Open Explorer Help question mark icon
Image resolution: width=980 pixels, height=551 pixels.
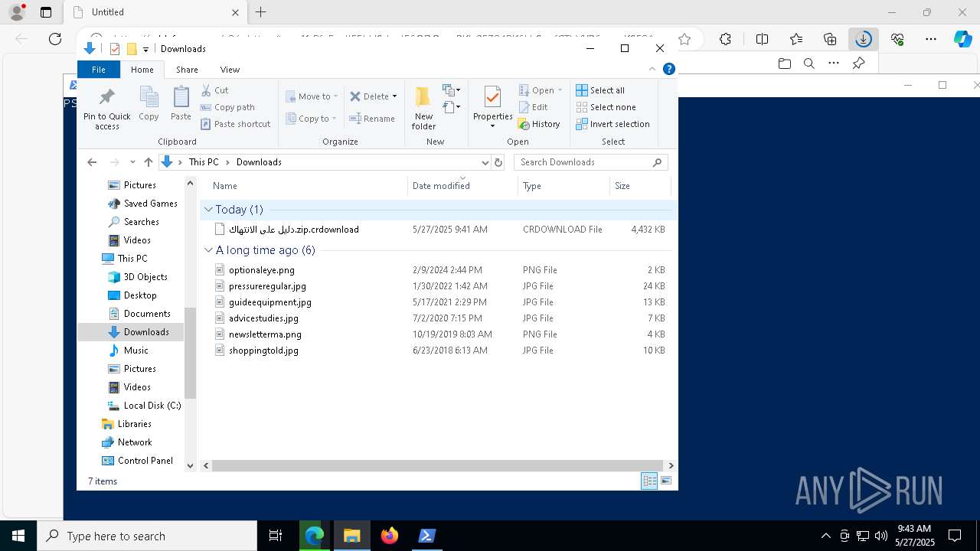pyautogui.click(x=668, y=69)
